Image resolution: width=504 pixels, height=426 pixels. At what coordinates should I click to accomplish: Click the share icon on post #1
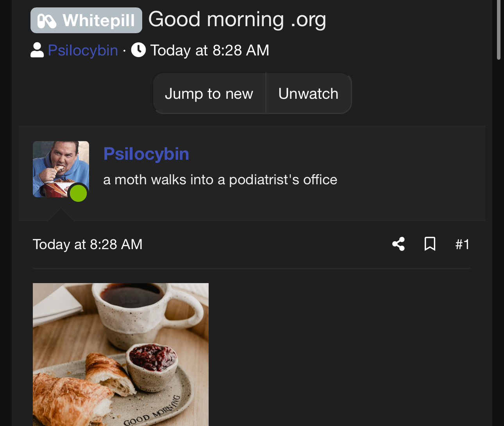pos(399,244)
